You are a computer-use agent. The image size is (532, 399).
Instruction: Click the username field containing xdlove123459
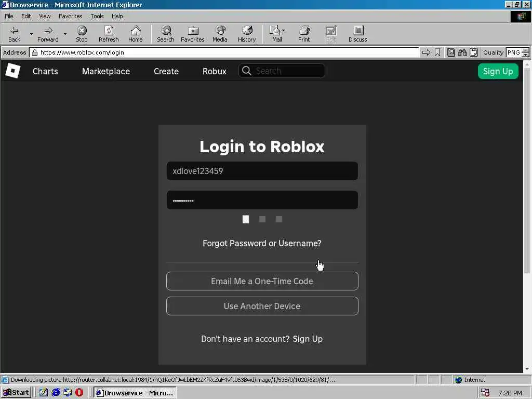pyautogui.click(x=262, y=171)
